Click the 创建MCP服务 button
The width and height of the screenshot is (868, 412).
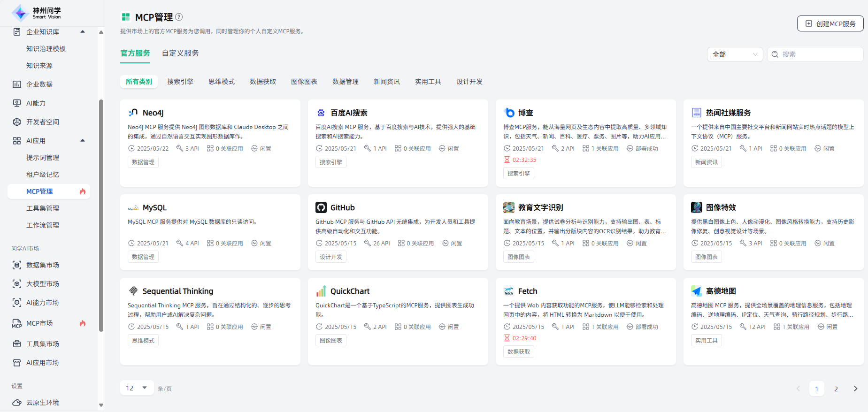(x=830, y=23)
